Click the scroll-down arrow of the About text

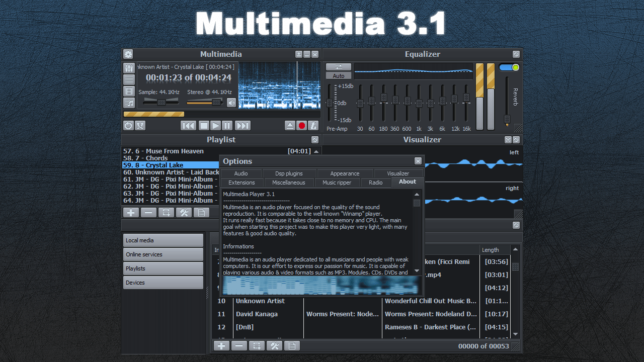[417, 270]
